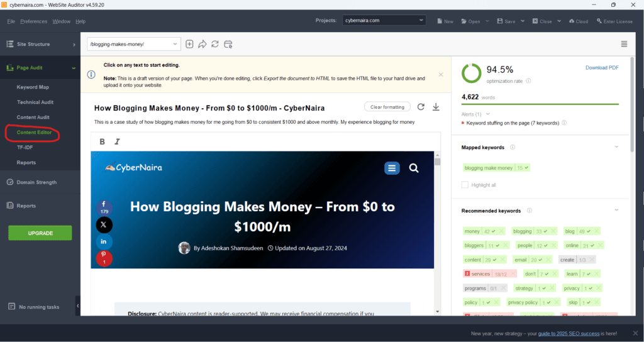Click the 'blogging make money' mapped keyword tag

click(496, 168)
